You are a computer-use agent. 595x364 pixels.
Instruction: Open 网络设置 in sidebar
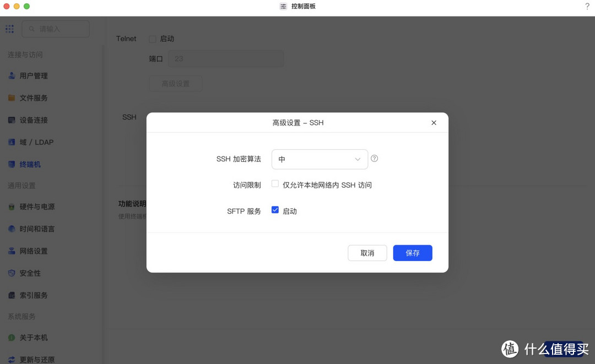34,251
